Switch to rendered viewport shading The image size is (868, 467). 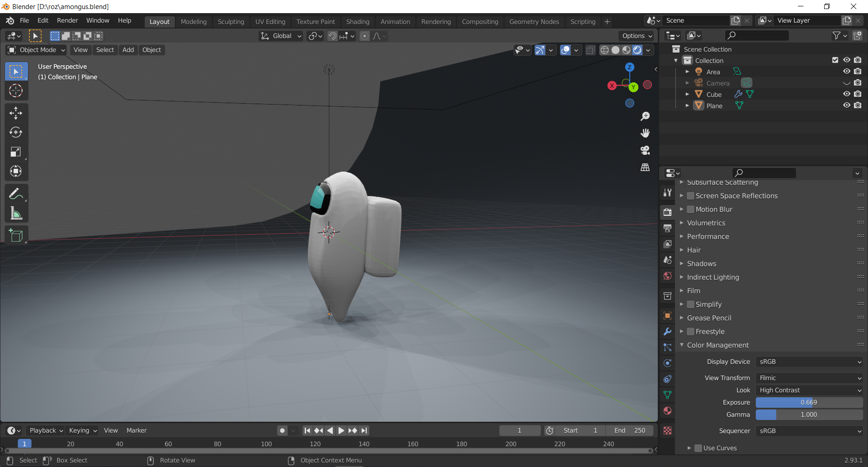tap(637, 50)
